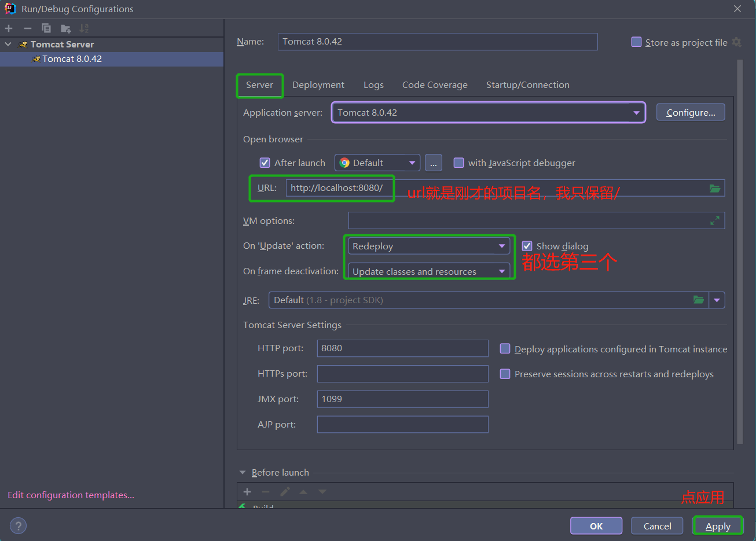This screenshot has width=756, height=541.
Task: Copy configuration using the duplicate icon
Action: pyautogui.click(x=46, y=28)
